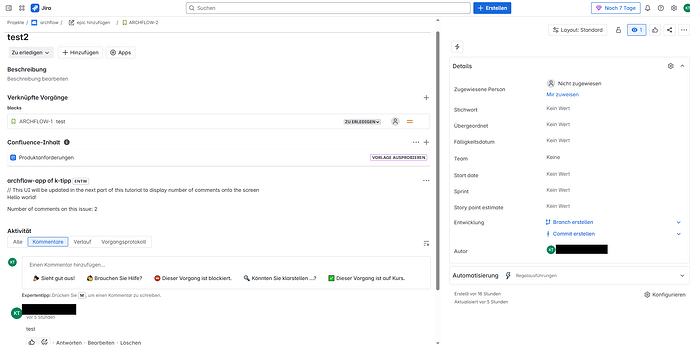Open the app switcher grid icon

pyautogui.click(x=22, y=8)
